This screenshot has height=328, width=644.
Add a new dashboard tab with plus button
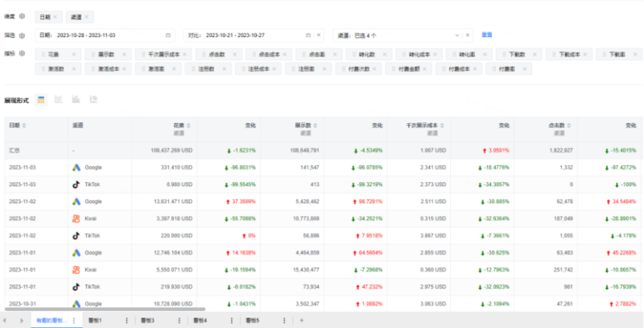tap(301, 320)
